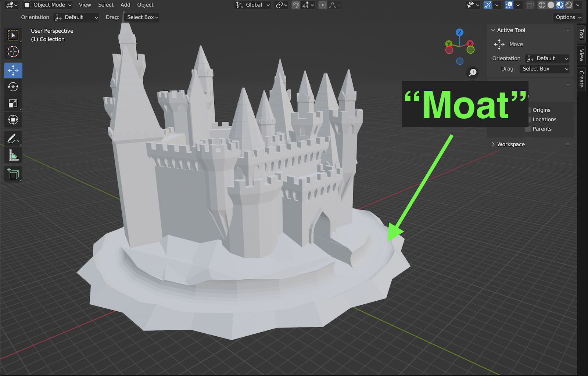Image resolution: width=588 pixels, height=376 pixels.
Task: Toggle viewport overlays display
Action: tap(509, 5)
